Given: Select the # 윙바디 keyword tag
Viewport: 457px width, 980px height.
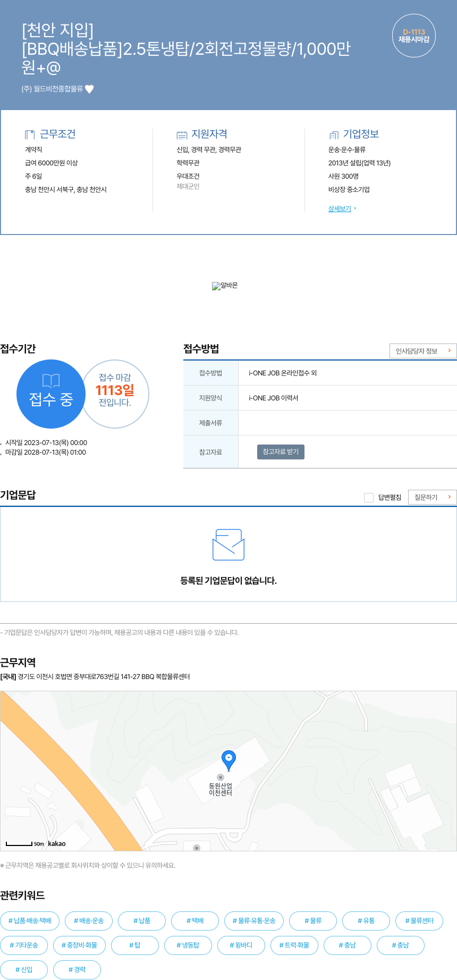Looking at the screenshot, I should point(241,945).
